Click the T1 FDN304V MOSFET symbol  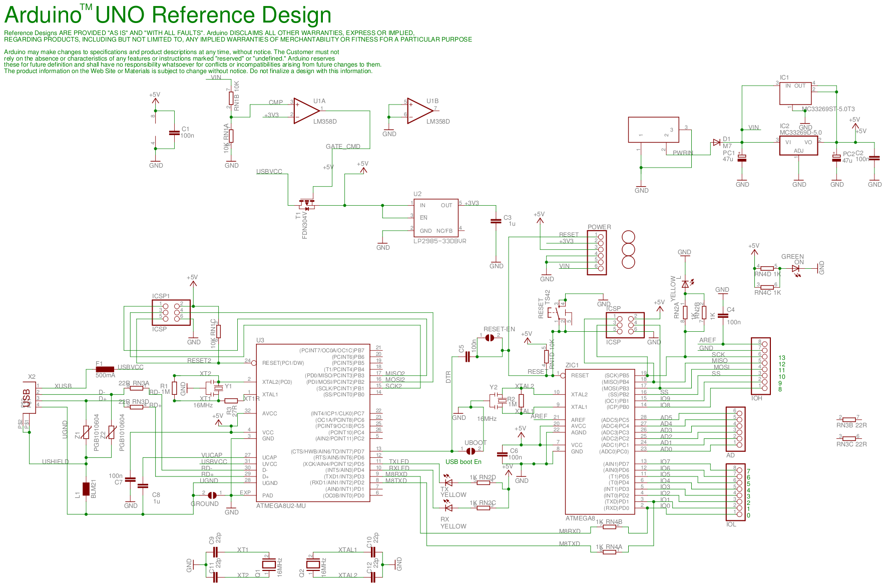306,204
